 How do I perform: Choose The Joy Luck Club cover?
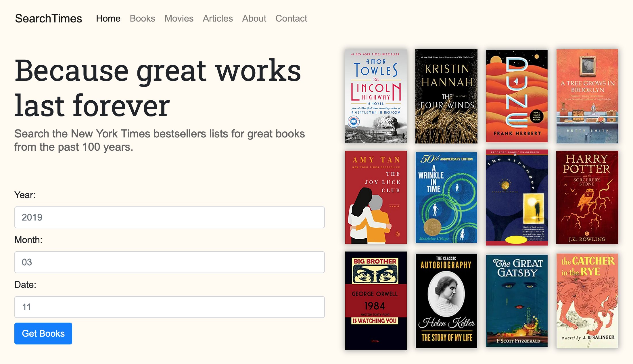(376, 197)
